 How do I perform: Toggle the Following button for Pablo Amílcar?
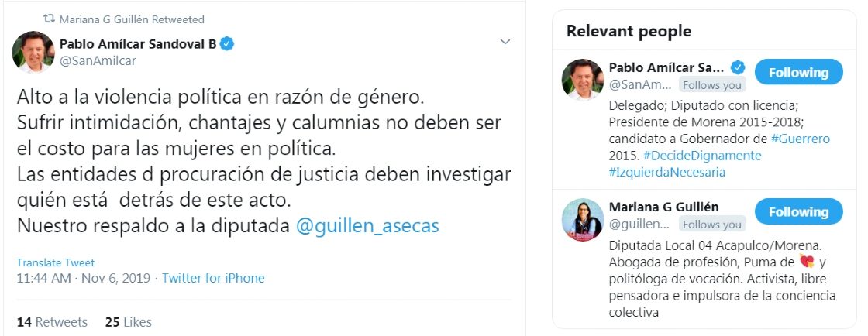click(x=797, y=73)
